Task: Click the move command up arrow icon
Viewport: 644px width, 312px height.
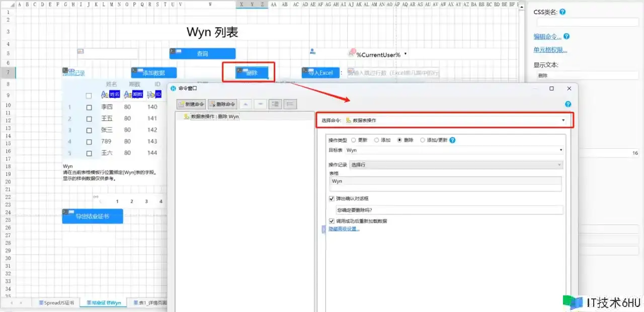Action: pyautogui.click(x=246, y=104)
